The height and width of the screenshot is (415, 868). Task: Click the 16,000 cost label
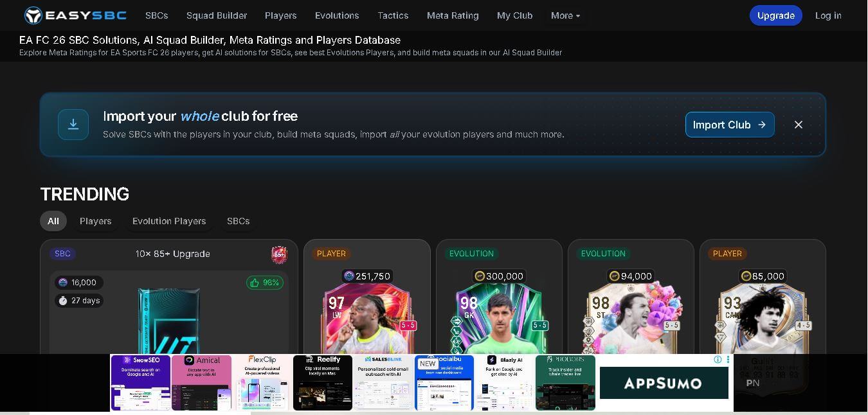[78, 283]
